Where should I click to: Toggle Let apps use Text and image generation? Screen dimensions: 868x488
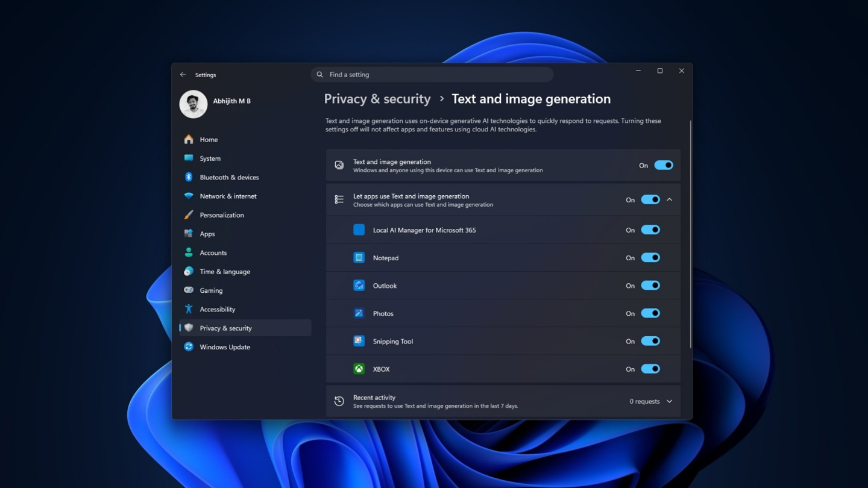[x=650, y=199]
